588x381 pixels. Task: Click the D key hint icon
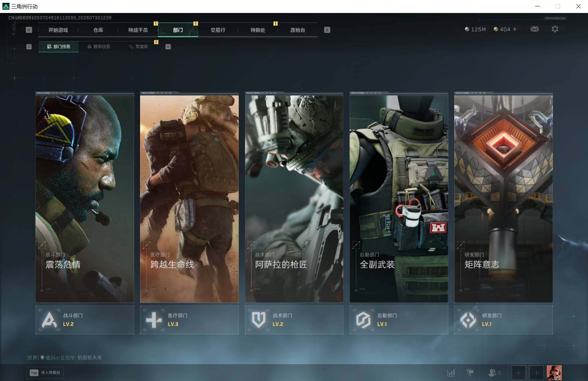pos(168,47)
